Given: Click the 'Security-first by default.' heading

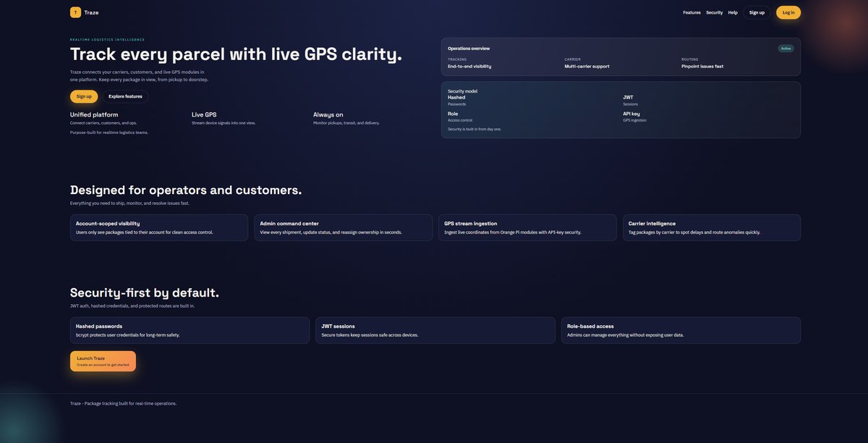Looking at the screenshot, I should pos(145,292).
